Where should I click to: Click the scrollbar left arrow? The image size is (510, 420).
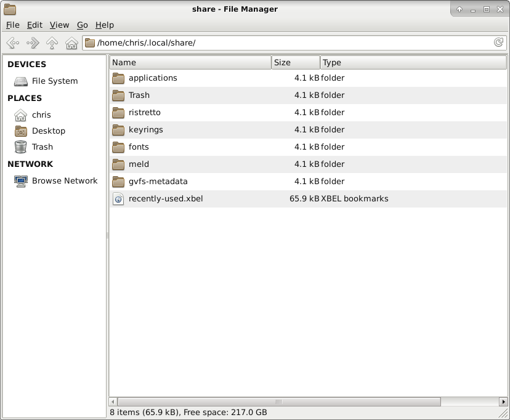point(113,402)
